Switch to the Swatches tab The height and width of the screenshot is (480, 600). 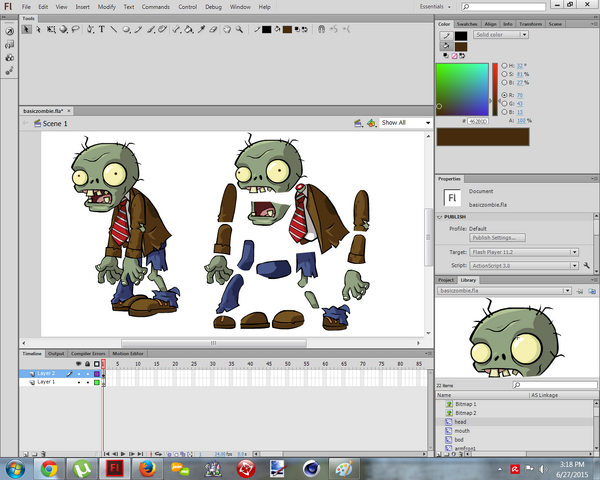467,24
